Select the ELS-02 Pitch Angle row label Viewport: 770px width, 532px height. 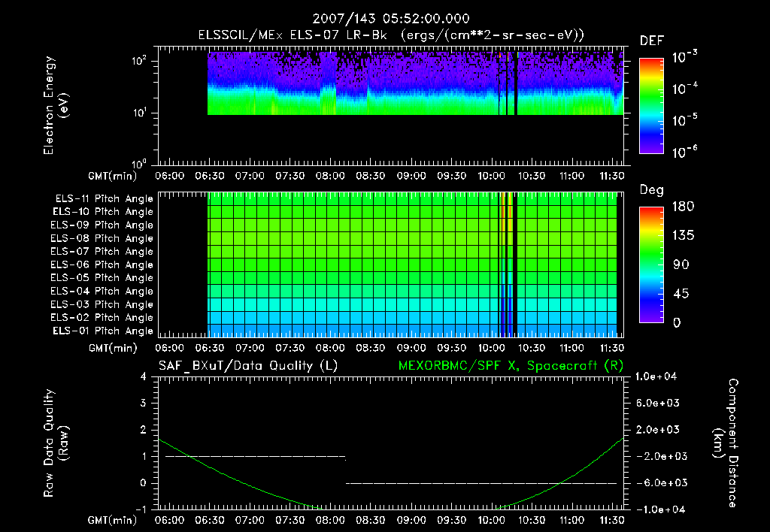click(102, 318)
